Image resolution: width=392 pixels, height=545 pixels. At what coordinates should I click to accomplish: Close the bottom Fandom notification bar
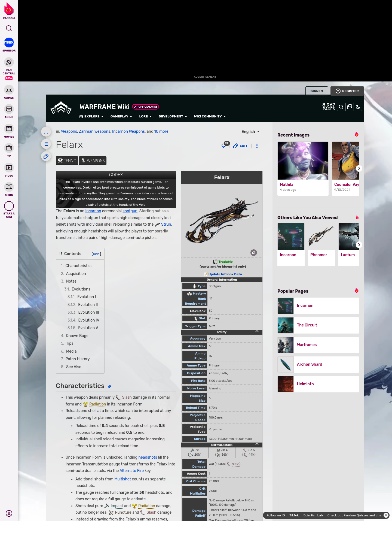[386, 515]
